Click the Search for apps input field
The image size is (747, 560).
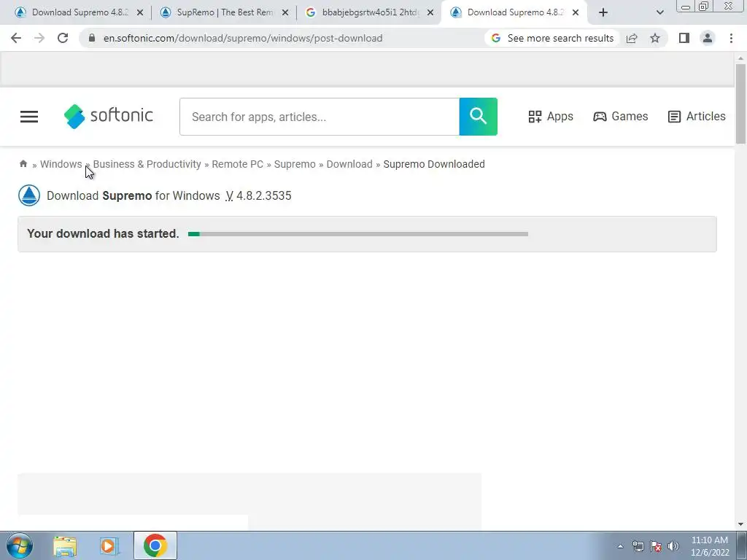click(x=320, y=117)
